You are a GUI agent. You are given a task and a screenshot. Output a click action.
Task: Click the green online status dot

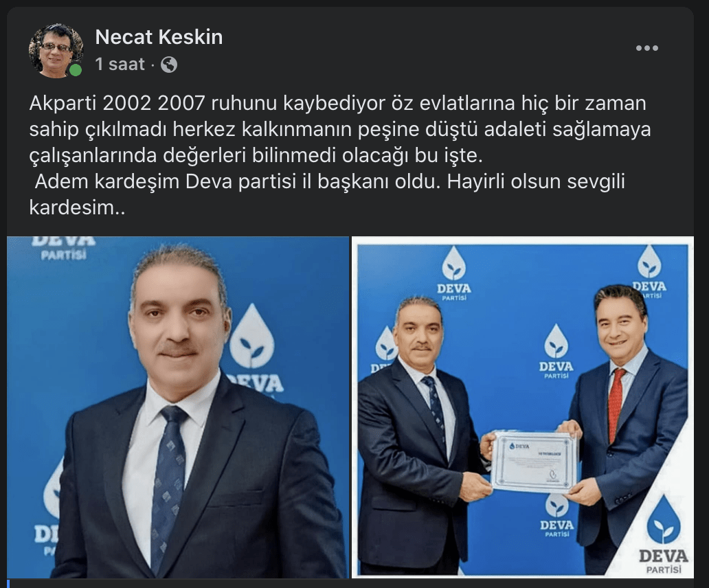[76, 70]
